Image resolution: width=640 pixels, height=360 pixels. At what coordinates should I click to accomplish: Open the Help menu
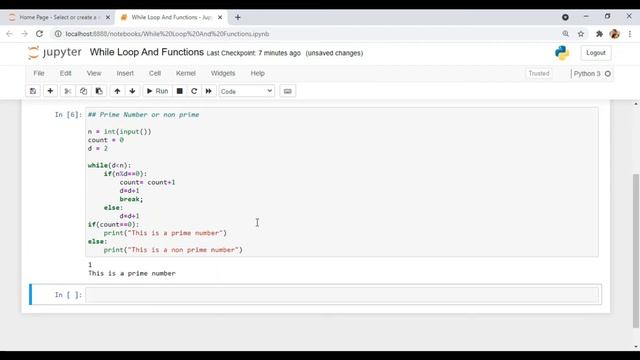pyautogui.click(x=257, y=73)
